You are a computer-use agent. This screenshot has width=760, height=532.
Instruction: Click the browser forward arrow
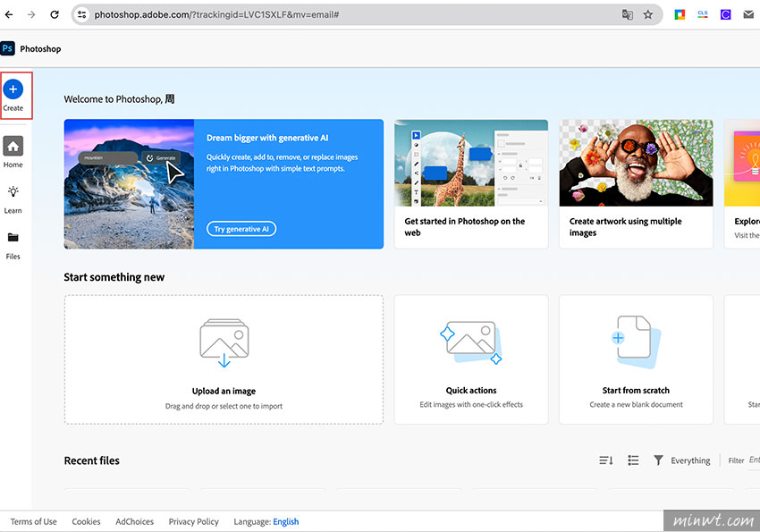[x=31, y=14]
